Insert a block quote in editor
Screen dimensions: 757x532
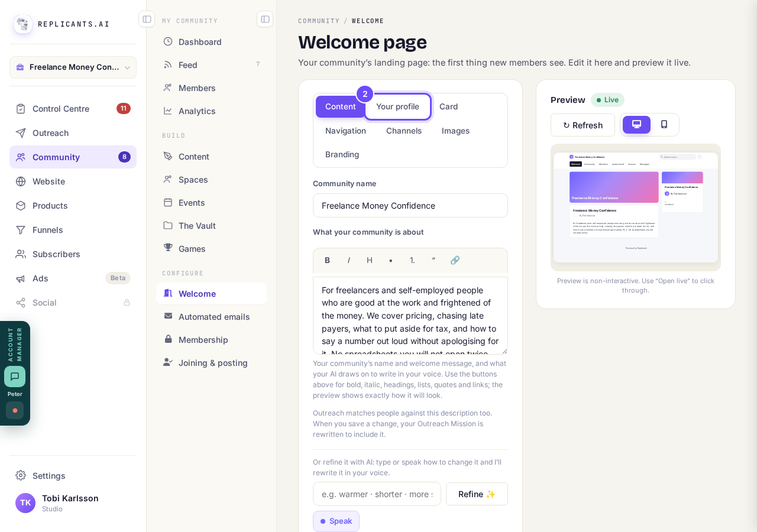(x=434, y=260)
